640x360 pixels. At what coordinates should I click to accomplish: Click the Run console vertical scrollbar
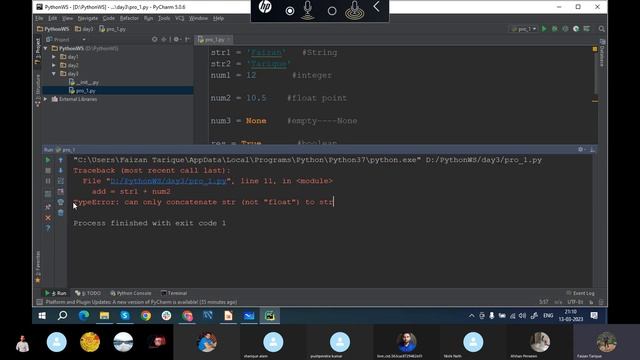[x=595, y=220]
